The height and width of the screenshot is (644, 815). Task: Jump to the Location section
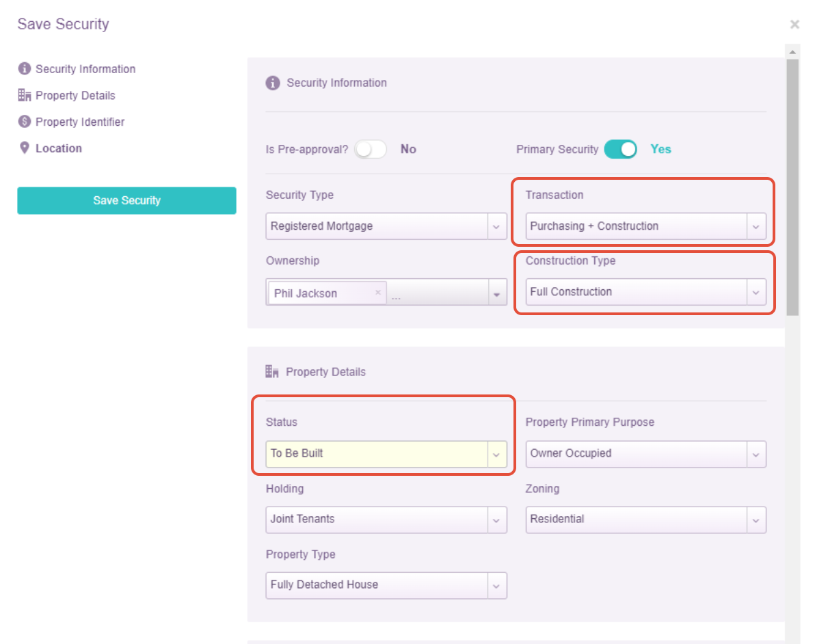point(59,148)
